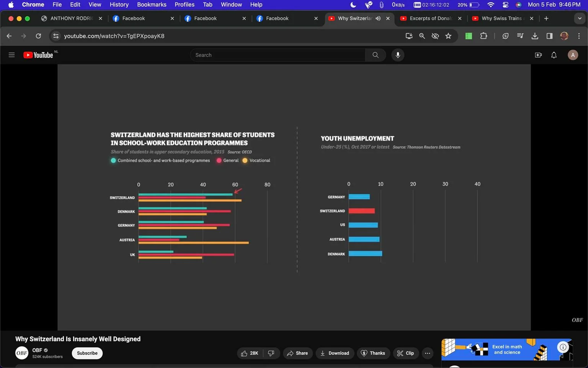Bookmark this page with star icon
Image resolution: width=588 pixels, height=368 pixels.
pos(448,36)
